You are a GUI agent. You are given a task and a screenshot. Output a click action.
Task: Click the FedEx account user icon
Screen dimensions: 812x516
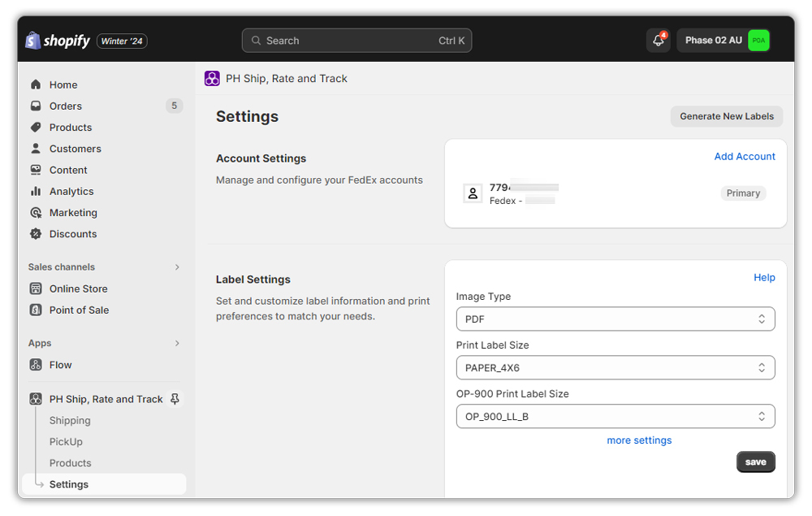pyautogui.click(x=473, y=193)
